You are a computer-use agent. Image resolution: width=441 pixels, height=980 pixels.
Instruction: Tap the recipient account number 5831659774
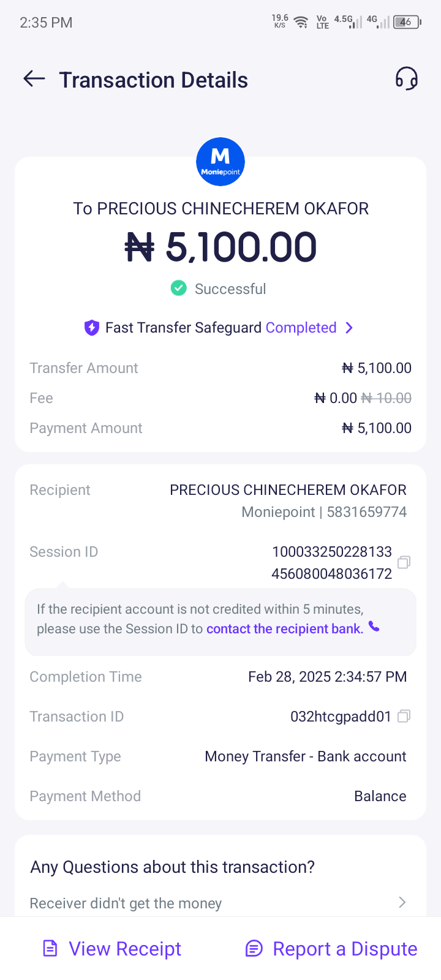(x=366, y=512)
